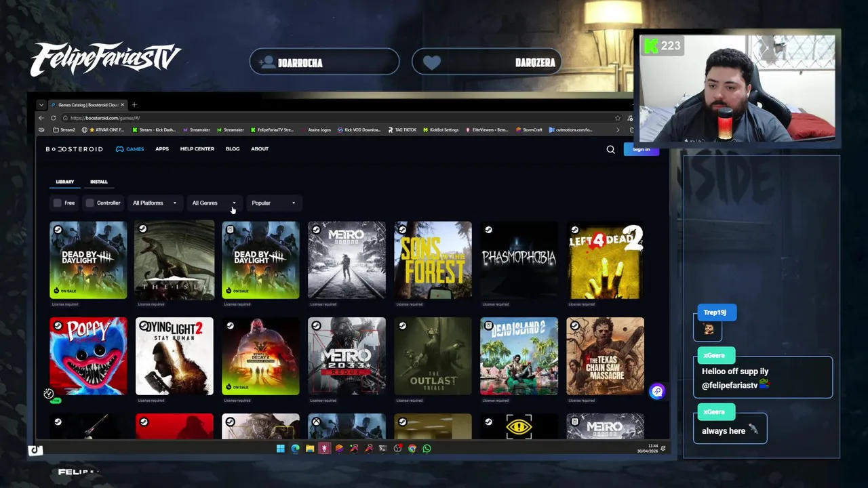
Task: Select the LIBRARY tab
Action: [x=65, y=182]
